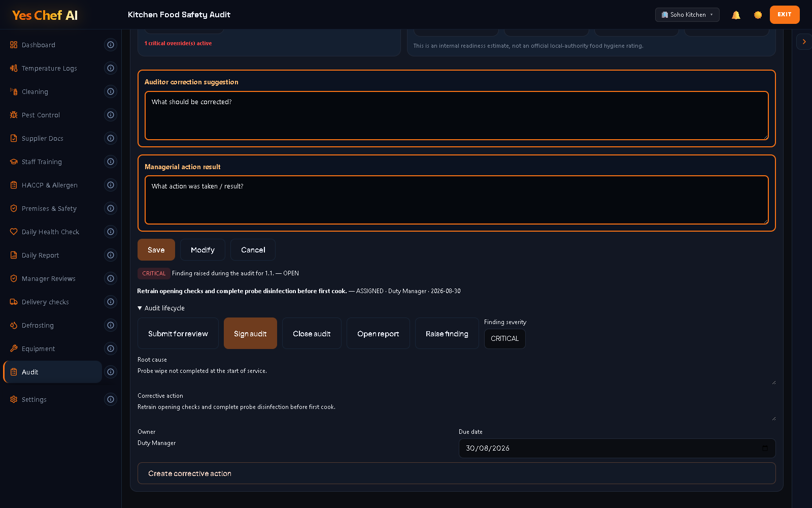Click the Due date field 30/08/2026
This screenshot has width=812, height=508.
pyautogui.click(x=617, y=448)
